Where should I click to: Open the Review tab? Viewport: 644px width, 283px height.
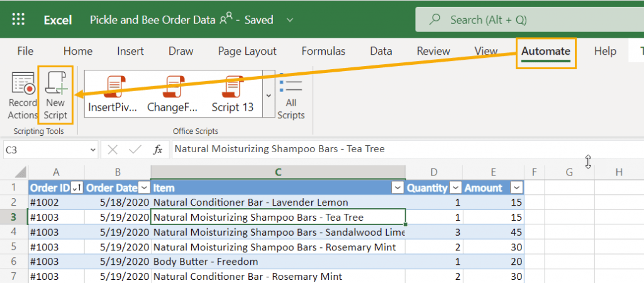point(433,52)
